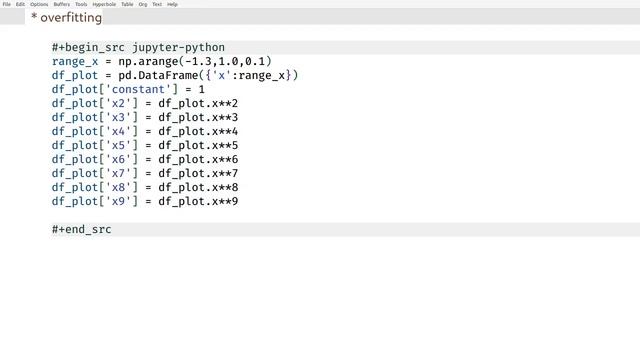Image resolution: width=640 pixels, height=360 pixels.
Task: Click the '#+end_src' line
Action: [x=81, y=229]
